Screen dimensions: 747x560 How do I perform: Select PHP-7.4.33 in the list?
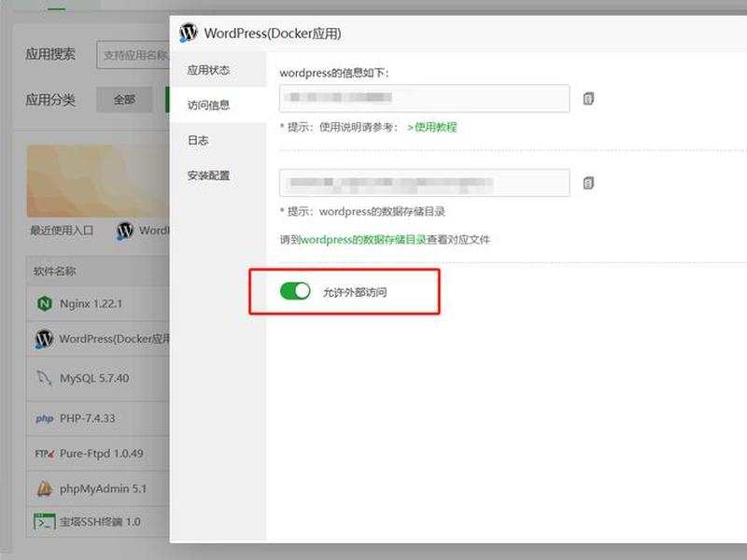pyautogui.click(x=87, y=418)
